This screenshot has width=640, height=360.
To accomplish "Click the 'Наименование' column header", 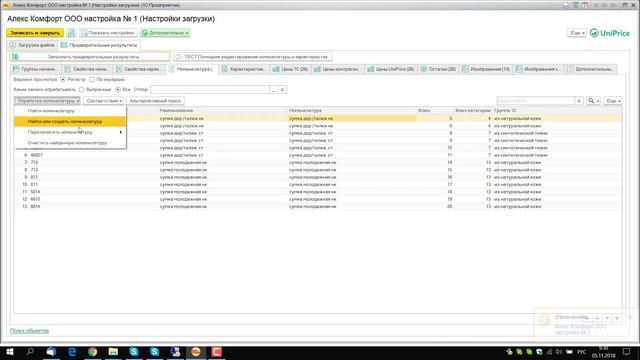I will [x=223, y=111].
